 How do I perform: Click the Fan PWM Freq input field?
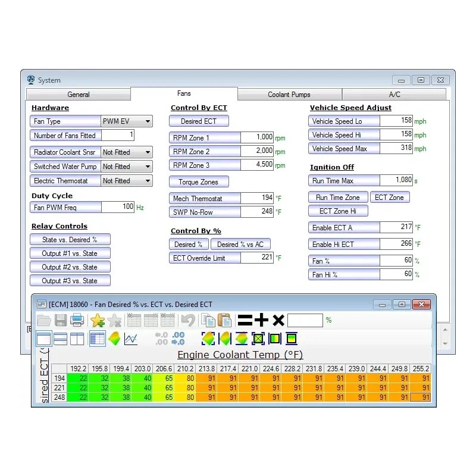(118, 207)
